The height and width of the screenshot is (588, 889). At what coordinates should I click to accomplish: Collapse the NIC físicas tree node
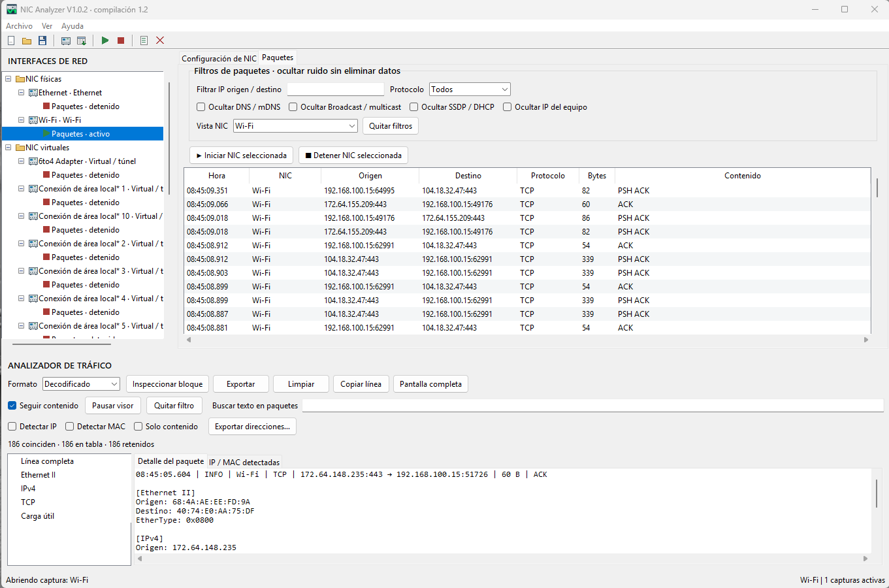tap(8, 79)
